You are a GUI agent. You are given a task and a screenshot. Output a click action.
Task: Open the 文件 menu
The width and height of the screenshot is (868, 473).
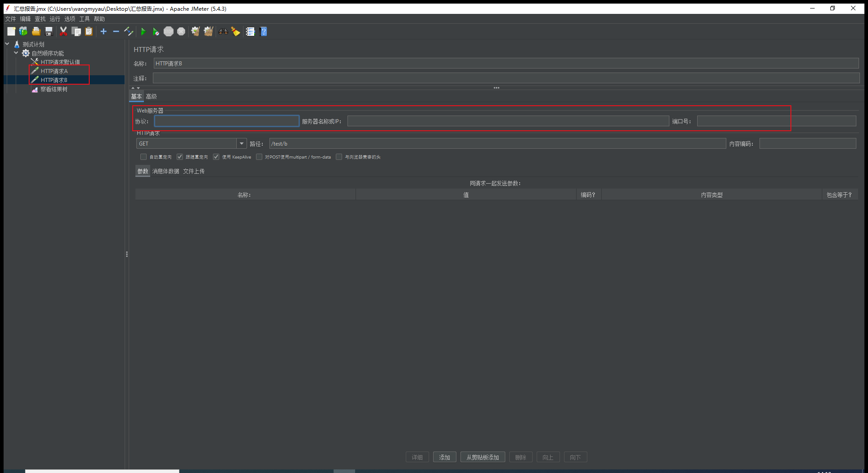pos(10,19)
